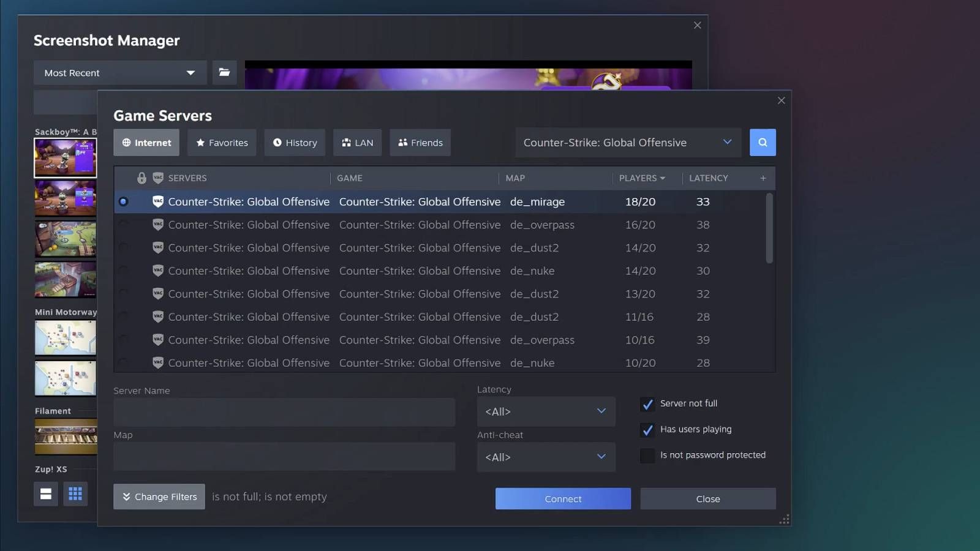980x551 pixels.
Task: Switch Screenshot Manager to list view
Action: click(46, 494)
